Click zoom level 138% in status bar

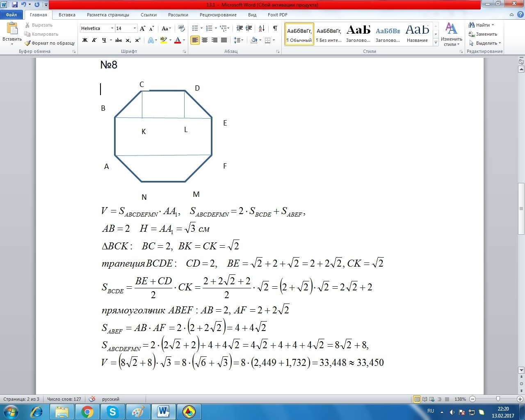coord(460,399)
